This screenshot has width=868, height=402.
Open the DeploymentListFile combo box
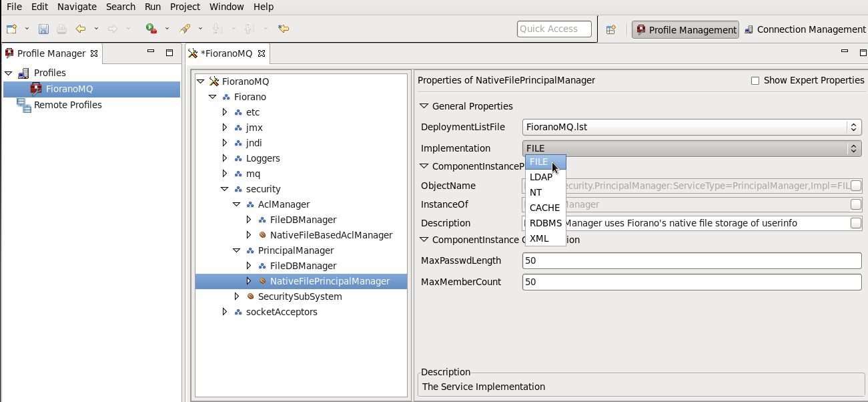(692, 127)
